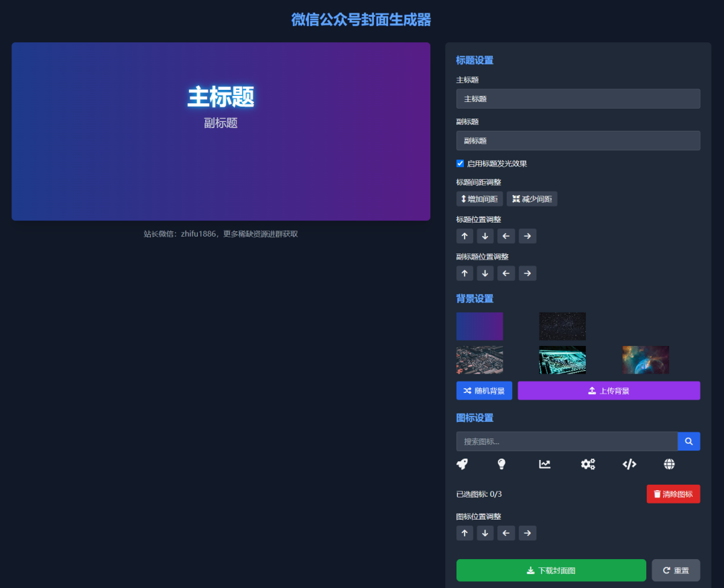Screen dimensions: 724x588
Task: Click the 标题设置 section heading
Action: point(475,60)
